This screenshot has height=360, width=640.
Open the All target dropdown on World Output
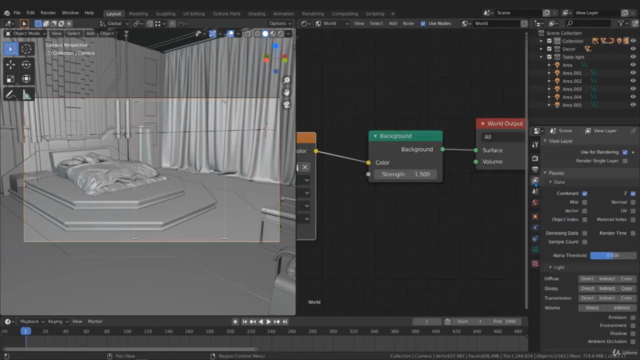(503, 137)
